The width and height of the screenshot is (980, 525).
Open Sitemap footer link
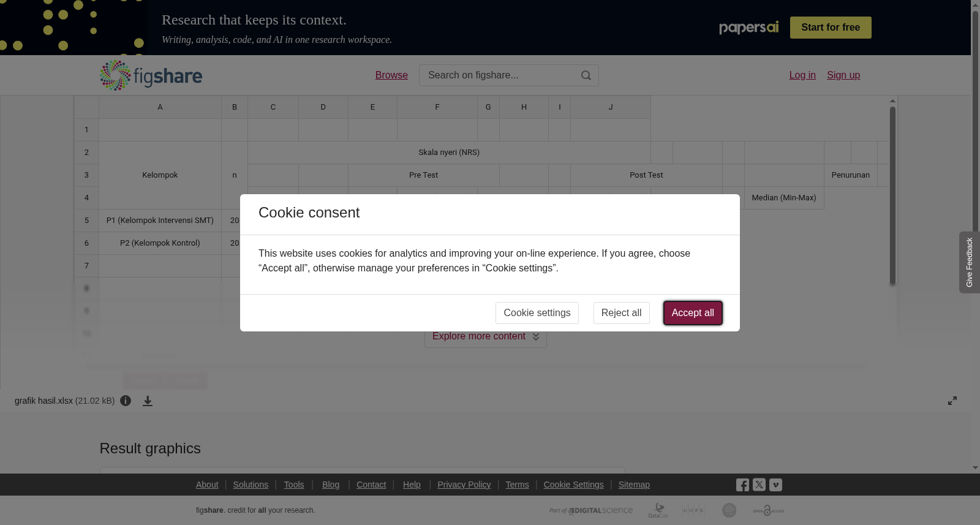(x=634, y=485)
